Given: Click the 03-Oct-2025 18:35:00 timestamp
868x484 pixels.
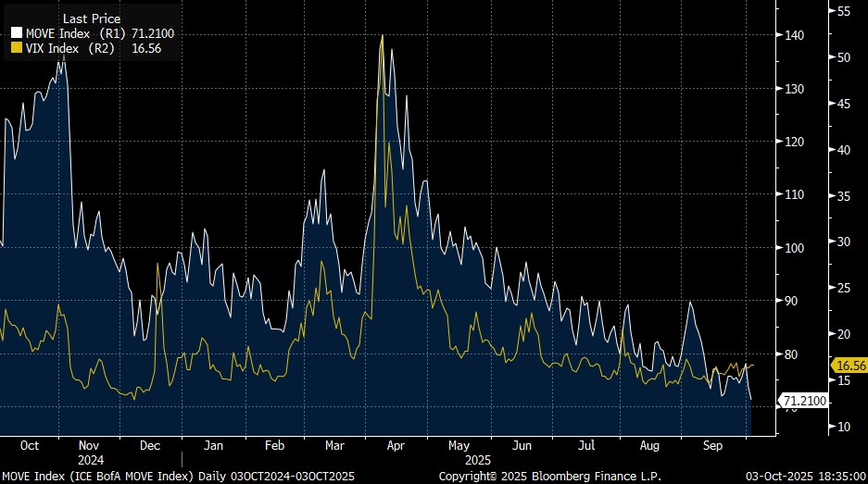Looking at the screenshot, I should tap(802, 476).
